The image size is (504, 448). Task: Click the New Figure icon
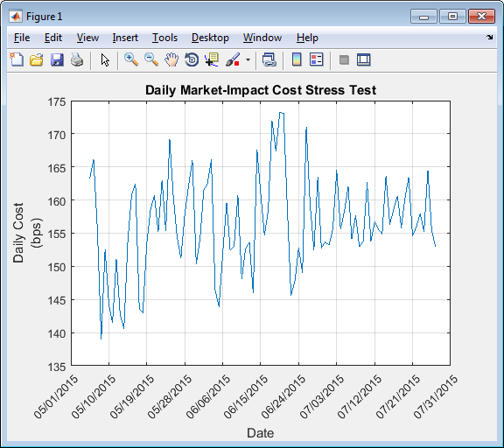[x=17, y=59]
